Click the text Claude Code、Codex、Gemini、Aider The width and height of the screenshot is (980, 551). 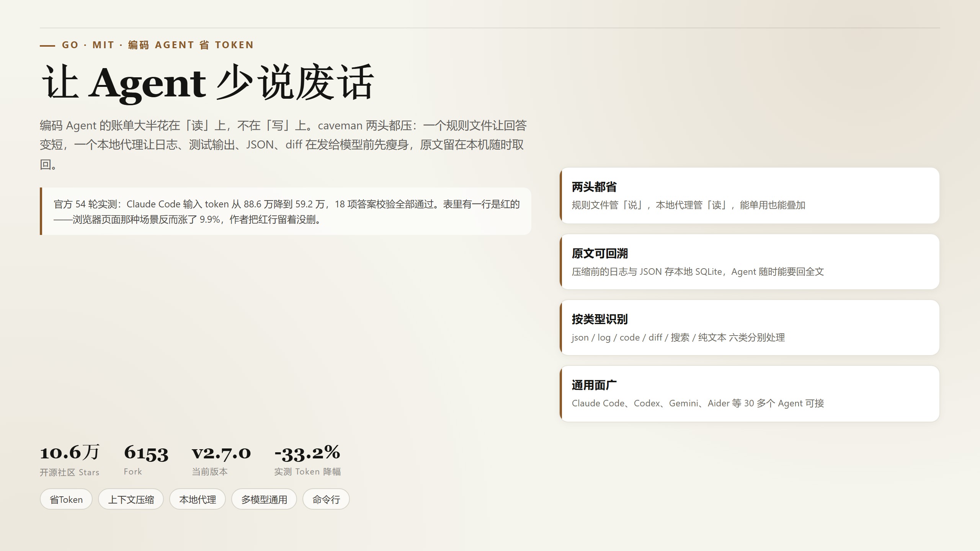[x=698, y=403]
